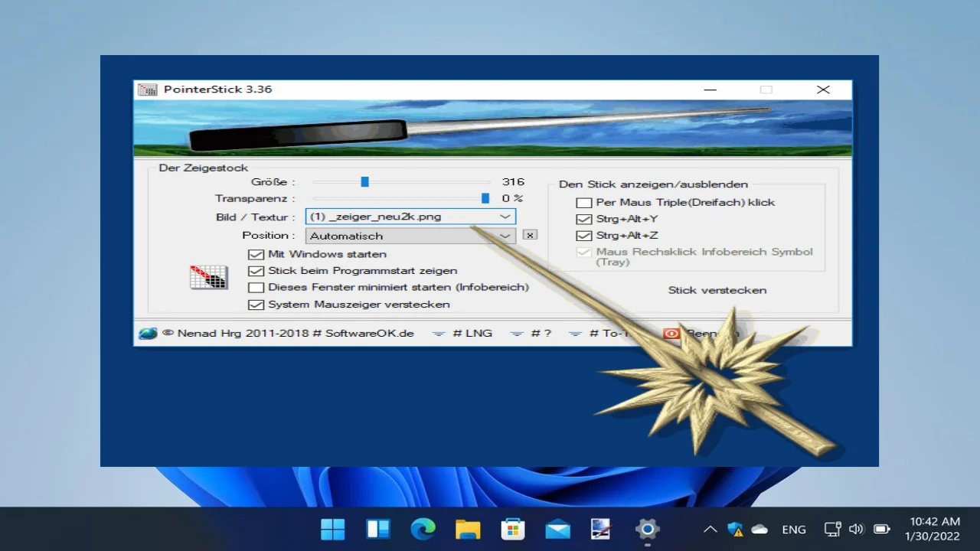Click the Transparenz slider thumb
The image size is (980, 551).
[485, 199]
